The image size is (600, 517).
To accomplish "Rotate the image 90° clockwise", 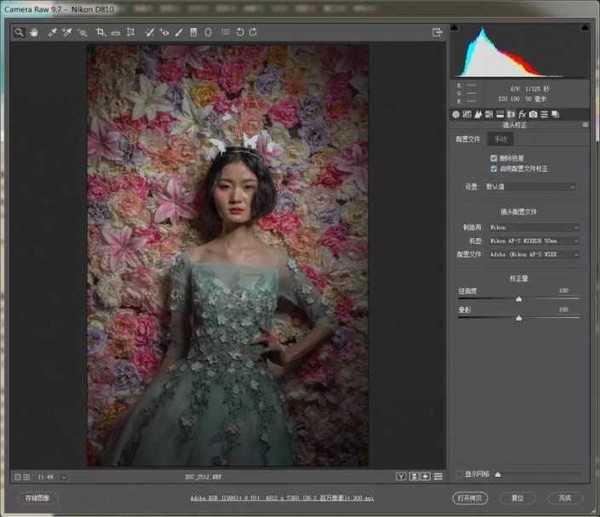I will tap(253, 33).
